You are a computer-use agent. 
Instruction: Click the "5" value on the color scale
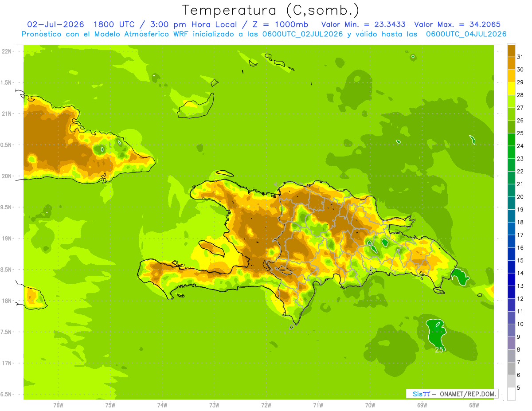pos(519,388)
